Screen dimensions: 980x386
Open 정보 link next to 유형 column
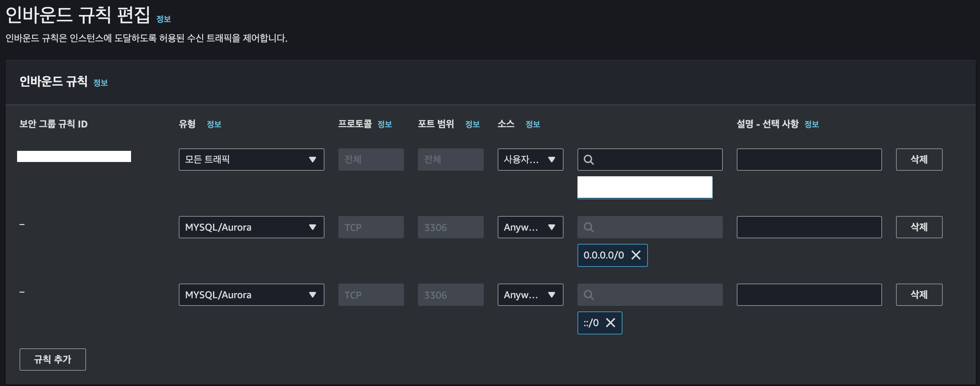pos(214,124)
